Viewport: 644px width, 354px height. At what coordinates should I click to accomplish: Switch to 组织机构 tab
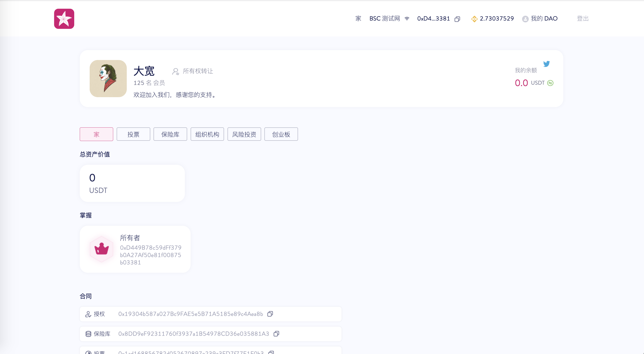pyautogui.click(x=207, y=134)
